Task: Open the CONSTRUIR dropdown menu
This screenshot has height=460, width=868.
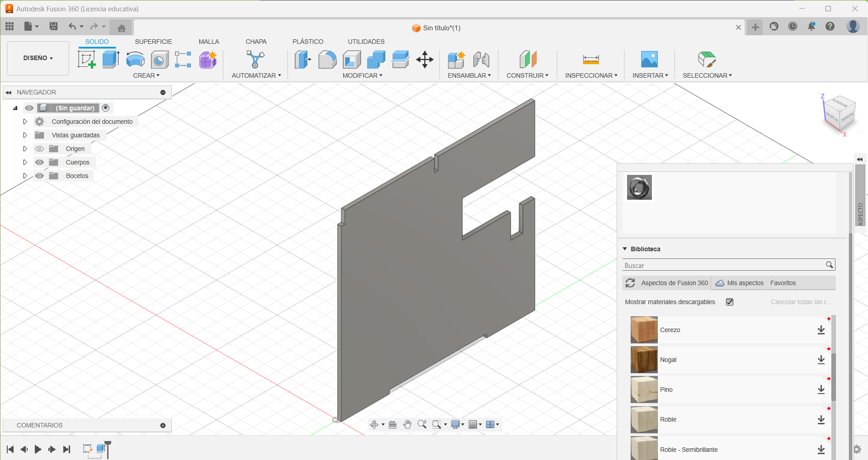Action: coord(527,75)
